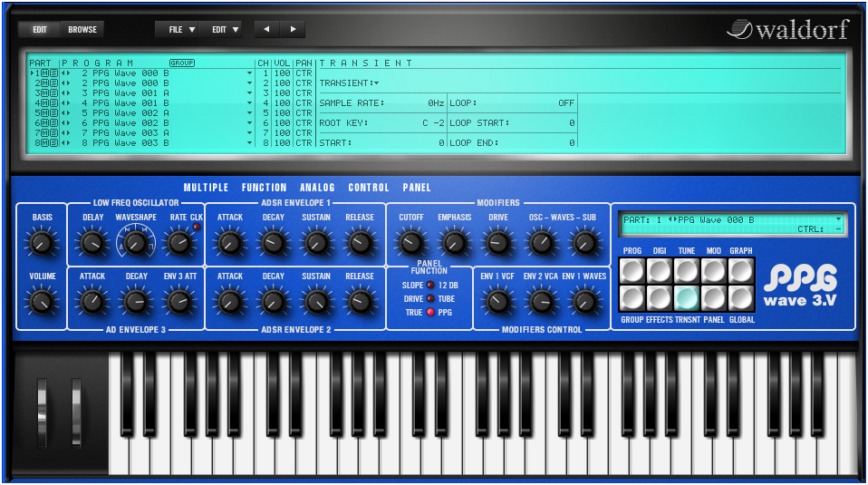
Task: Click the ROOT KEY value C -2
Action: pyautogui.click(x=433, y=123)
